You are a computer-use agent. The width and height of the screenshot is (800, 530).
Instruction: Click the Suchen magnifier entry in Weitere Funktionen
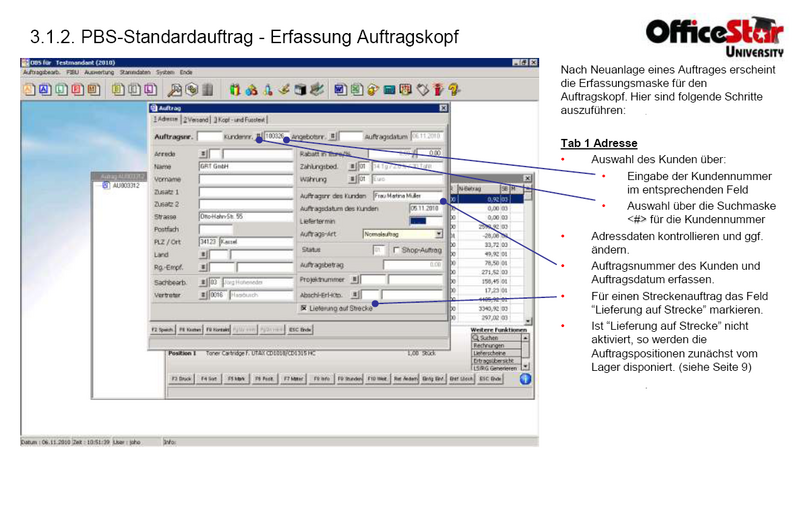(496, 338)
